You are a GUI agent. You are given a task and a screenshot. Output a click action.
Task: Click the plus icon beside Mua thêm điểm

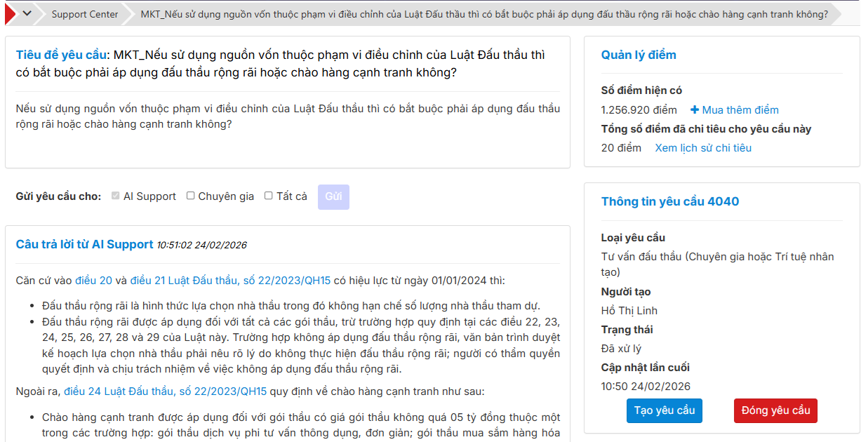tap(695, 110)
